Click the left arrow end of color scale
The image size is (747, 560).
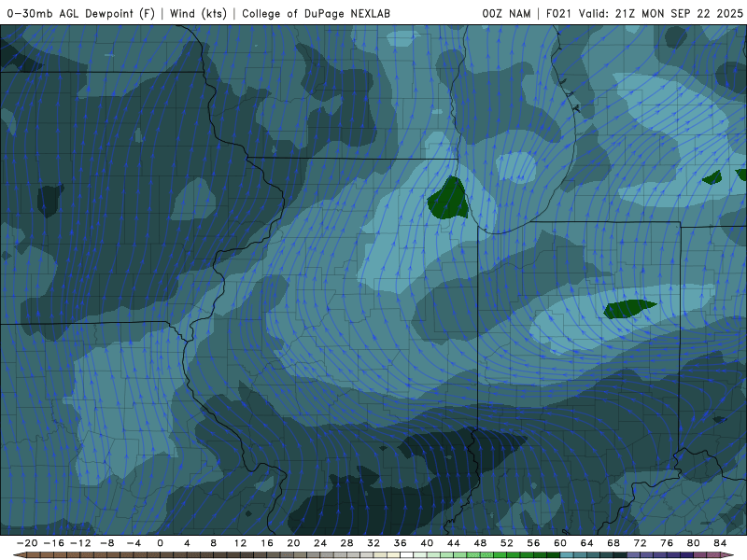coord(19,555)
